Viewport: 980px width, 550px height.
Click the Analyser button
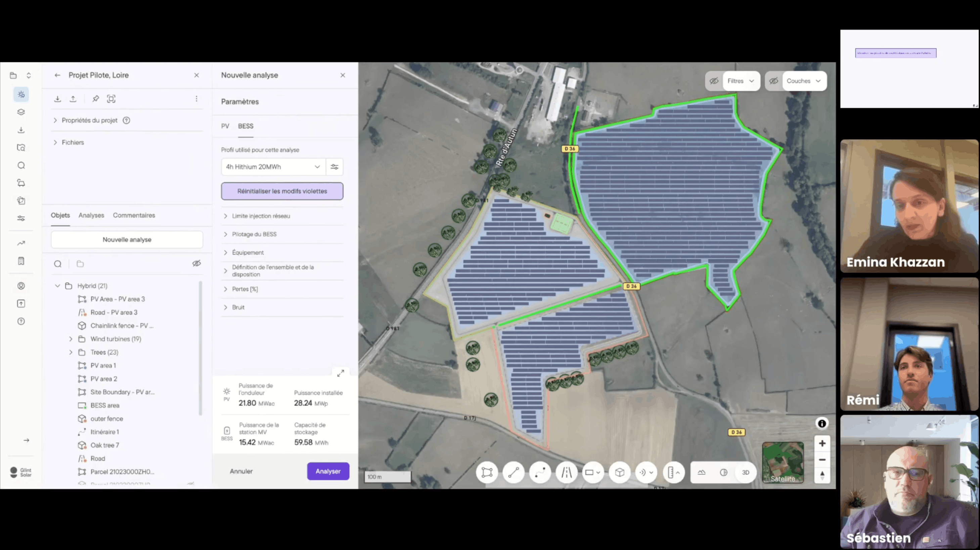(327, 471)
